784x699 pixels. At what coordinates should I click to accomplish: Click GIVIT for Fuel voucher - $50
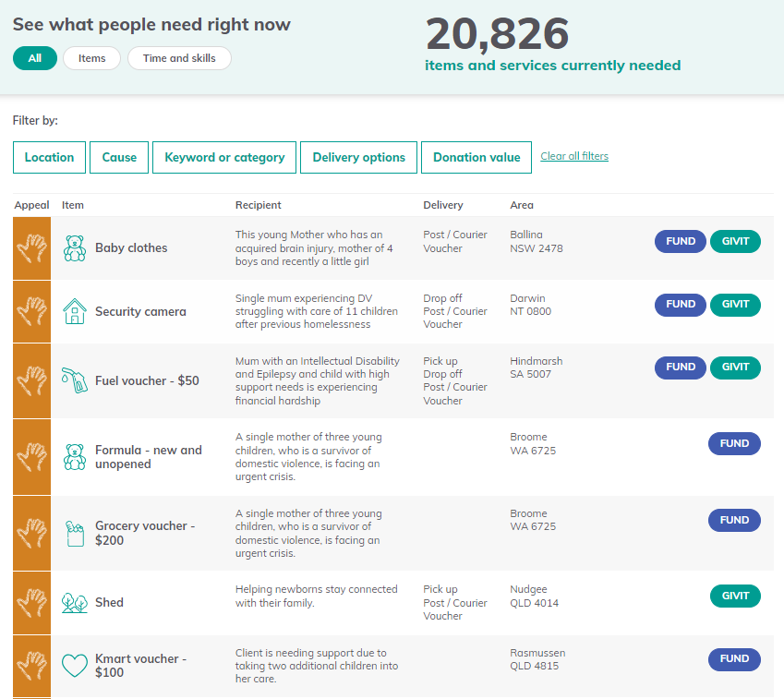pyautogui.click(x=735, y=367)
